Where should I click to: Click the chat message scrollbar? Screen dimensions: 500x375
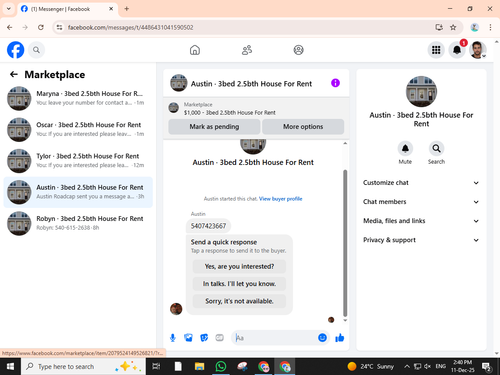345,243
